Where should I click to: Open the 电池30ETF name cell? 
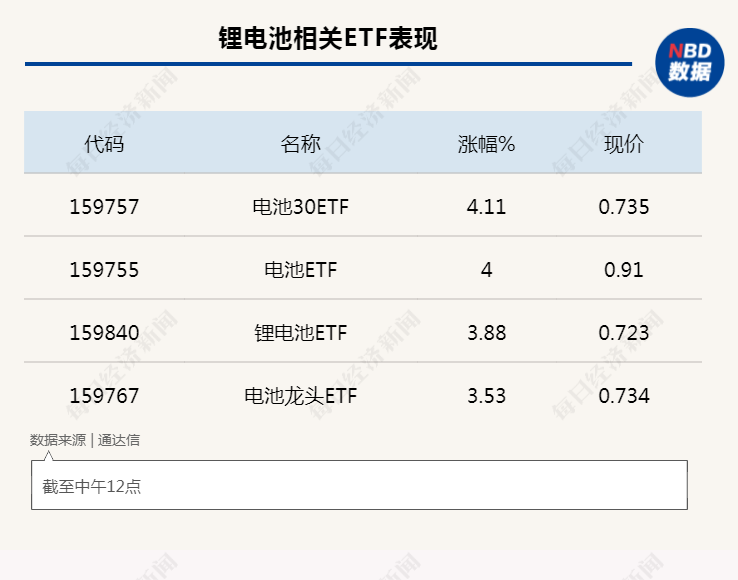coord(300,207)
